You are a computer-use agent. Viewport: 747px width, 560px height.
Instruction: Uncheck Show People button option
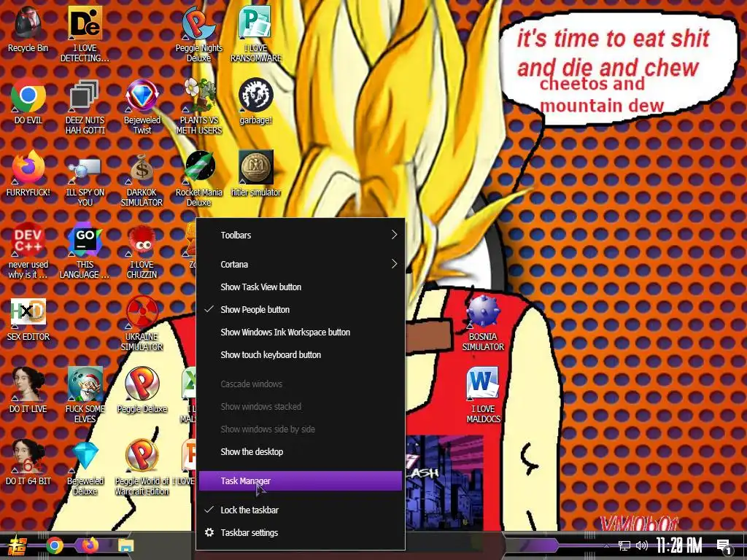point(300,309)
